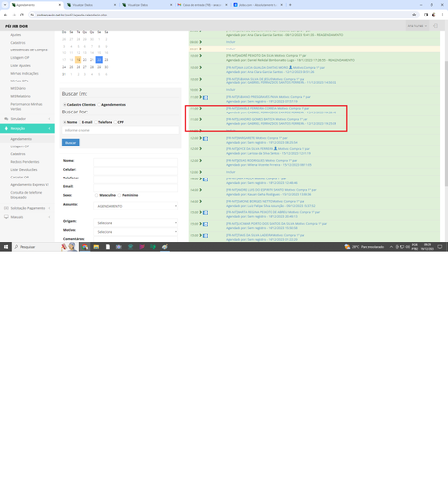Click the calendar icon beside 15:00 Luciana Porto appointment
The image size is (448, 485).
click(x=206, y=224)
